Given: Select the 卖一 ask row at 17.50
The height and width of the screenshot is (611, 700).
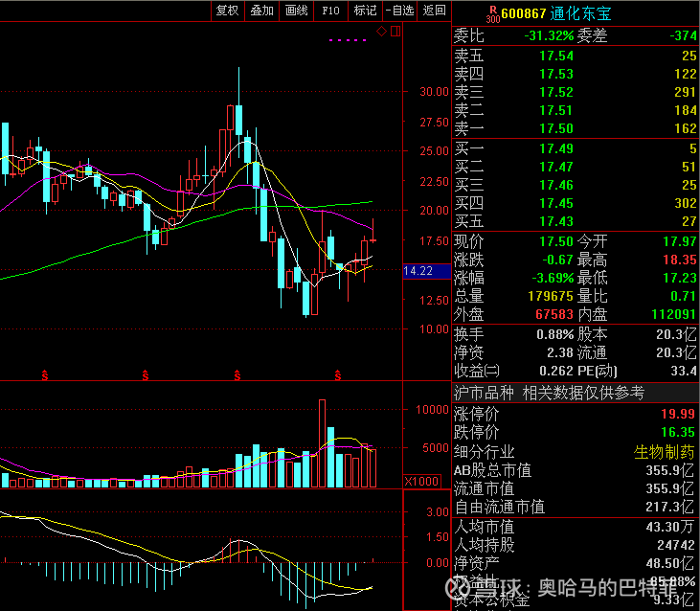Looking at the screenshot, I should (575, 128).
